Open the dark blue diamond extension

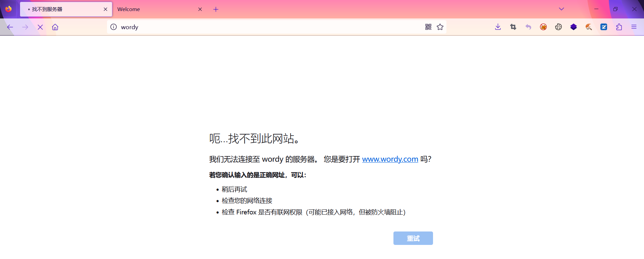(x=574, y=27)
